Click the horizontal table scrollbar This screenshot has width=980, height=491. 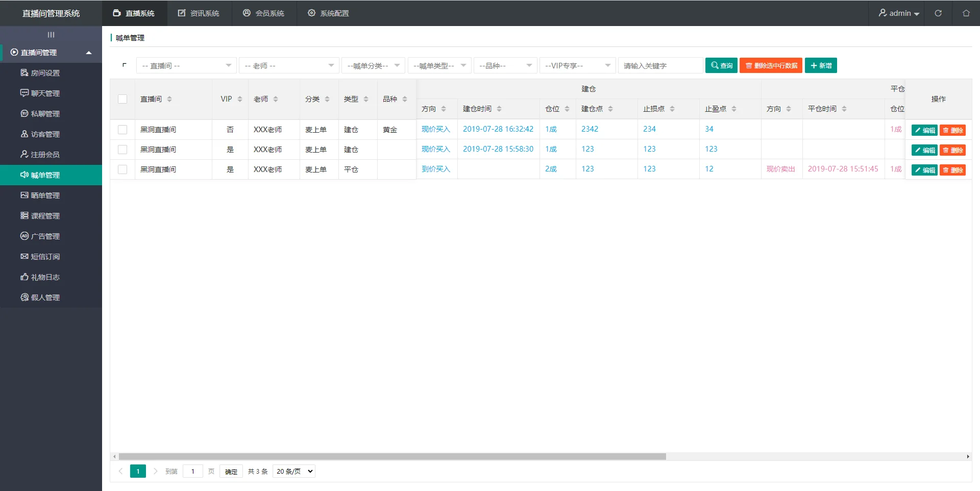point(392,457)
